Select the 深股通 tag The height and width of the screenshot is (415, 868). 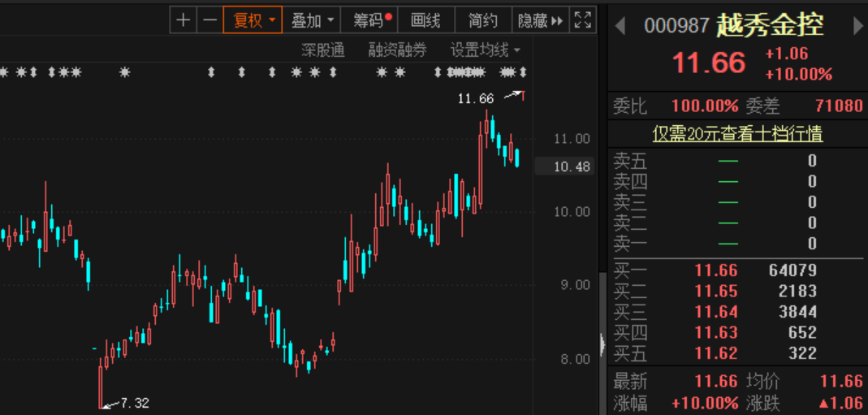tap(323, 50)
